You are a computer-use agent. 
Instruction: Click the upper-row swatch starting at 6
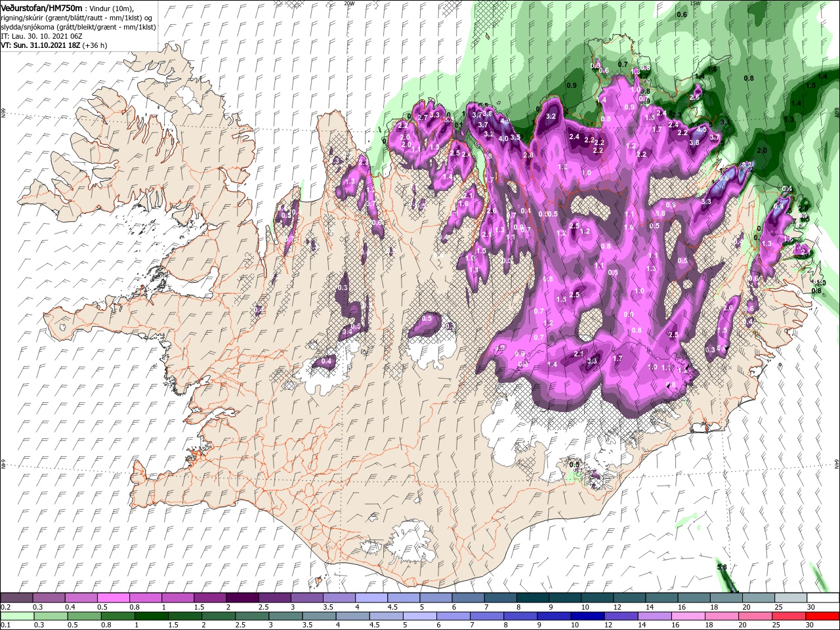click(x=468, y=598)
